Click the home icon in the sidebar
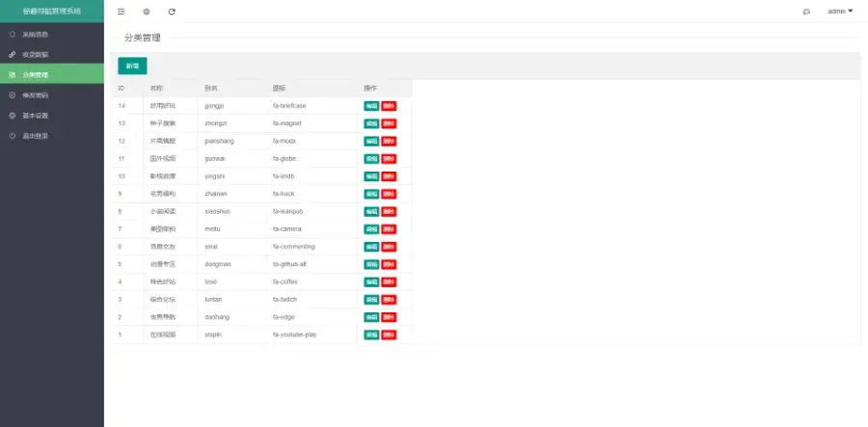The image size is (868, 427). (13, 35)
